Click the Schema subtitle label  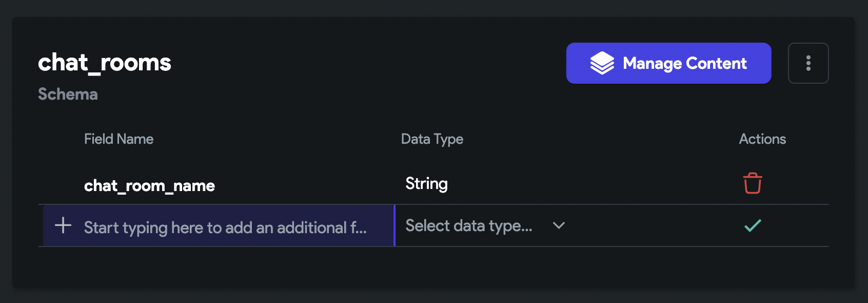pos(68,94)
